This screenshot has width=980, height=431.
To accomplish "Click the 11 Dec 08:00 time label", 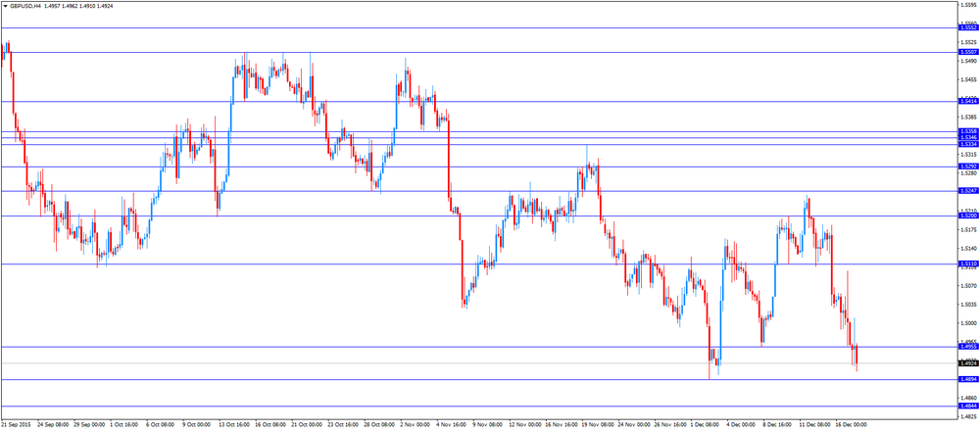I will tap(814, 426).
